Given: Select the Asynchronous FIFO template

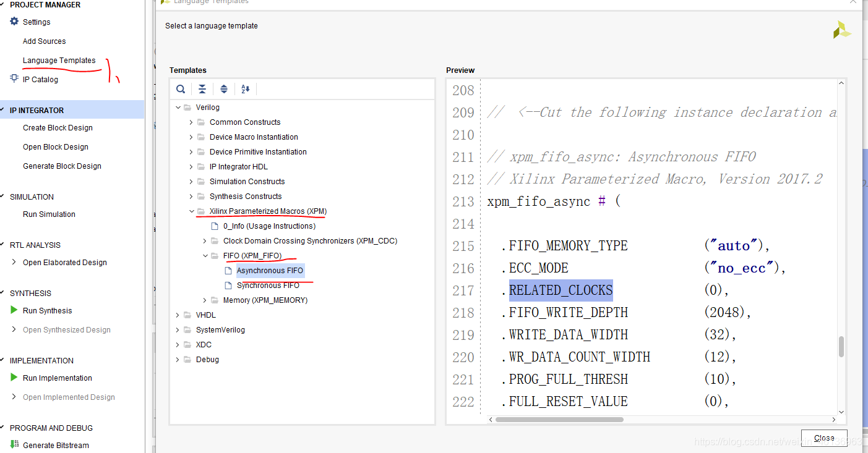Looking at the screenshot, I should 270,271.
